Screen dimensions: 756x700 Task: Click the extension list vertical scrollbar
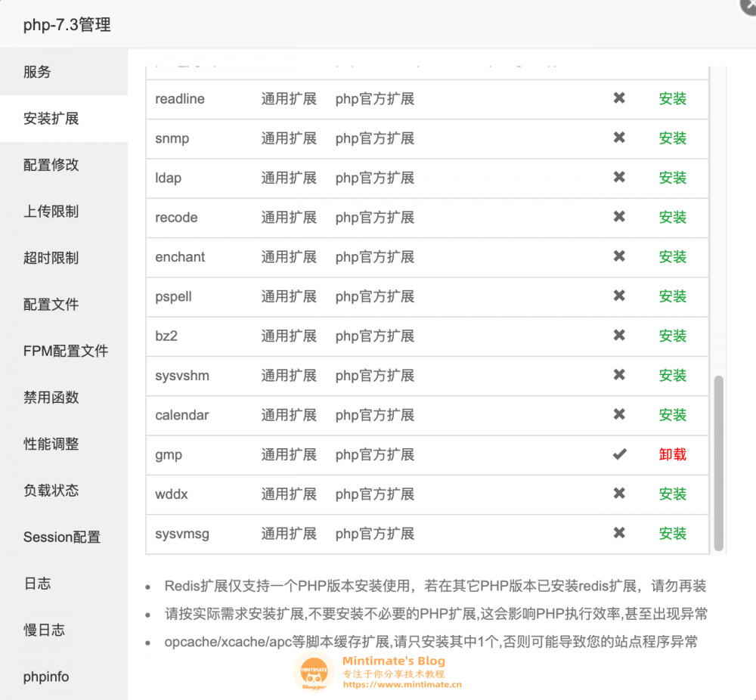[718, 463]
